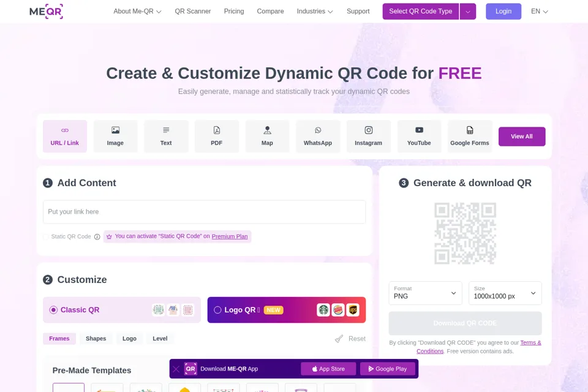This screenshot has height=392, width=588.
Task: Switch to the Logo tab
Action: click(x=129, y=338)
